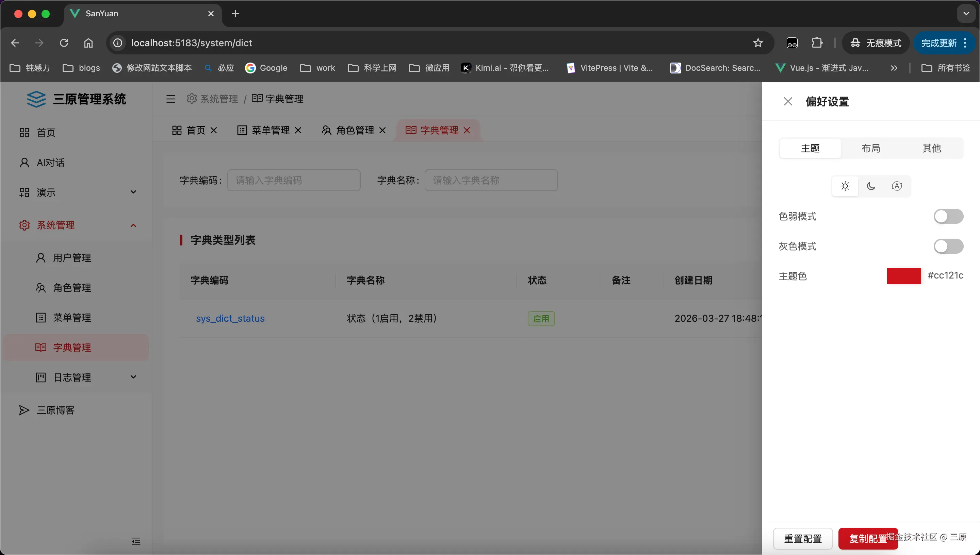Click the 字典编码 input field
Screen dimensions: 980x555
(x=294, y=180)
